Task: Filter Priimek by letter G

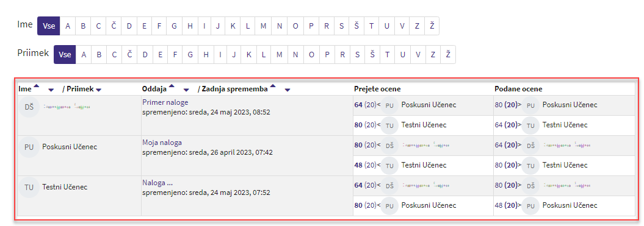Action: (x=190, y=55)
